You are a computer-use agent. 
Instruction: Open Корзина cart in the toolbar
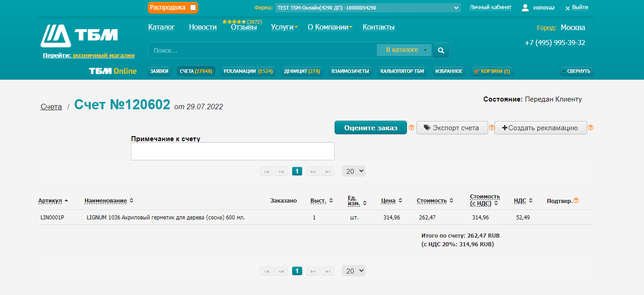click(491, 71)
